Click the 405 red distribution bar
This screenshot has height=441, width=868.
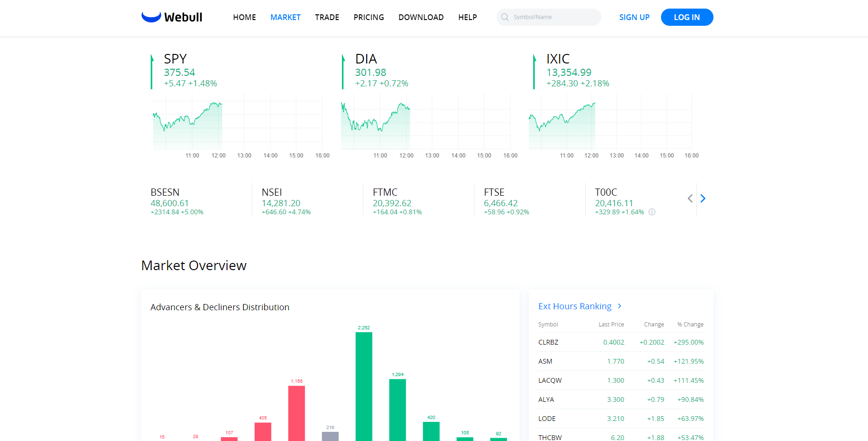pos(263,431)
